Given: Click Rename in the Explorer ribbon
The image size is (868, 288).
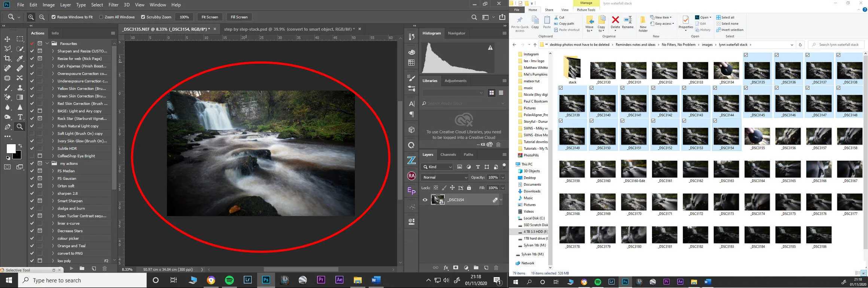Looking at the screenshot, I should pyautogui.click(x=628, y=22).
